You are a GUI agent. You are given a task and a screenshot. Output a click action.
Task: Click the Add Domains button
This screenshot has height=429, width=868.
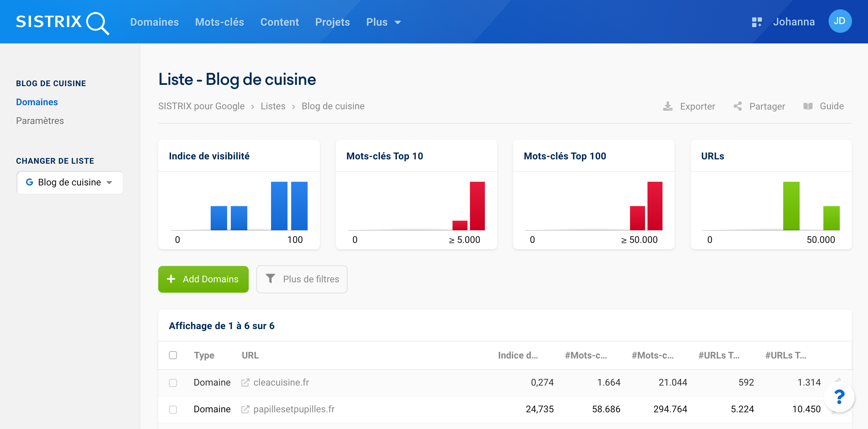[x=203, y=279]
